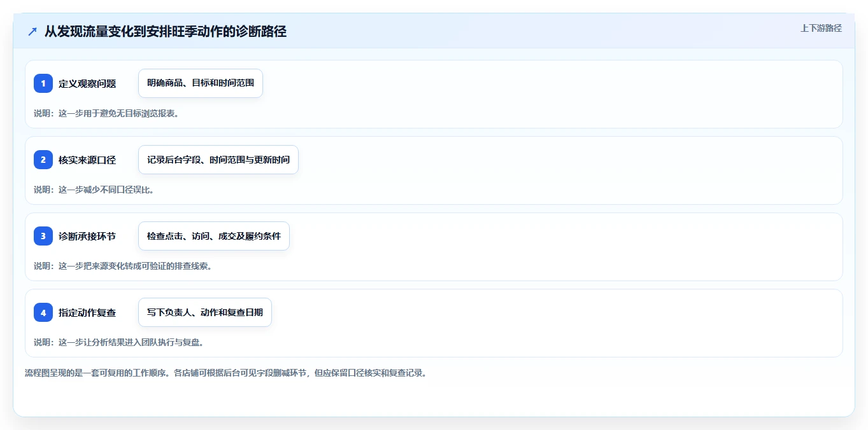Click the step 3 number badge
Viewport: 868px width, 430px height.
click(43, 236)
